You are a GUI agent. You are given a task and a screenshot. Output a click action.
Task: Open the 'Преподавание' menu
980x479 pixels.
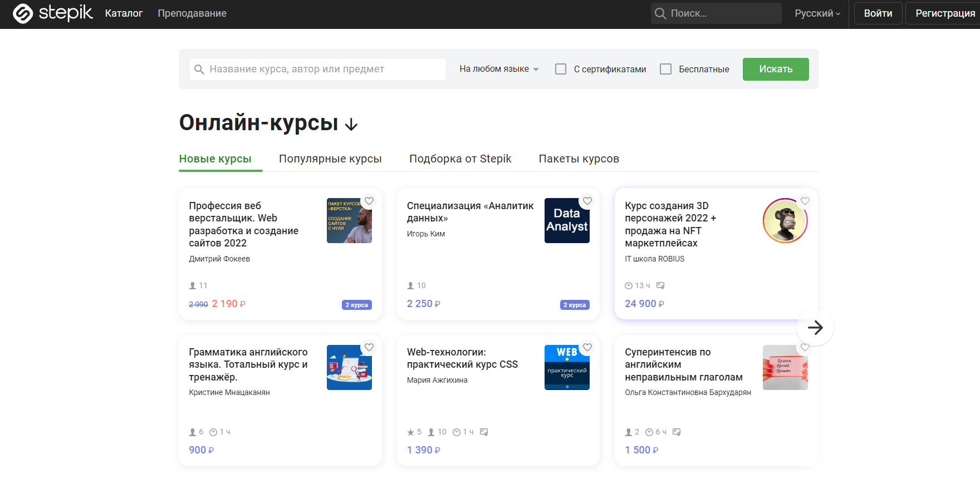point(192,13)
